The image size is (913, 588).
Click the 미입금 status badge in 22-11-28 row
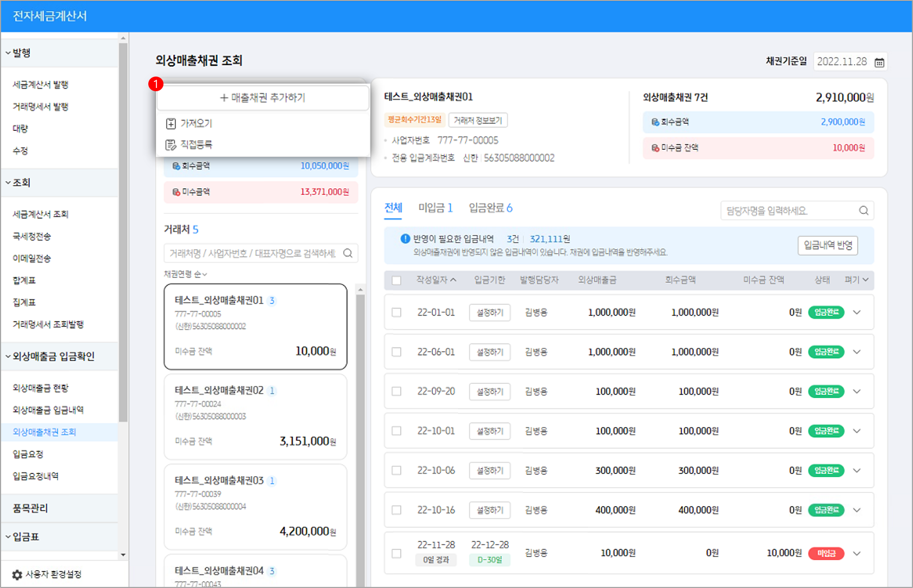[826, 553]
